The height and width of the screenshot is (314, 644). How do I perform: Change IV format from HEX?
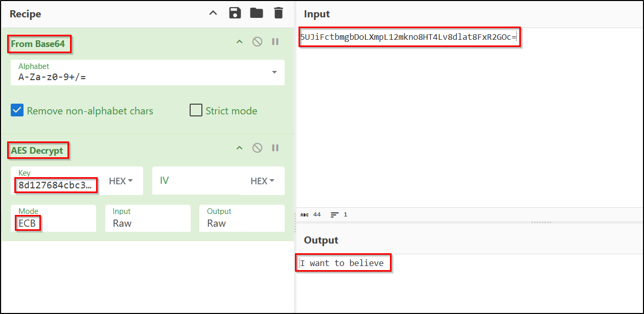262,181
